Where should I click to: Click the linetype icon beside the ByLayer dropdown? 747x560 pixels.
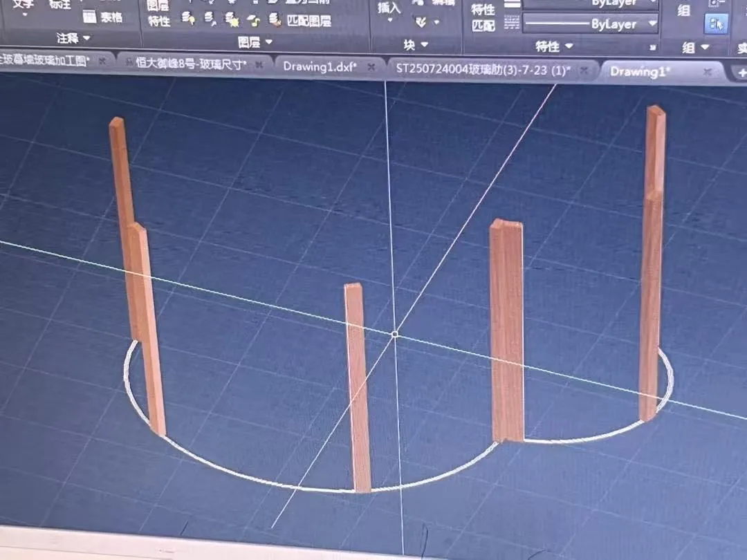[x=512, y=22]
